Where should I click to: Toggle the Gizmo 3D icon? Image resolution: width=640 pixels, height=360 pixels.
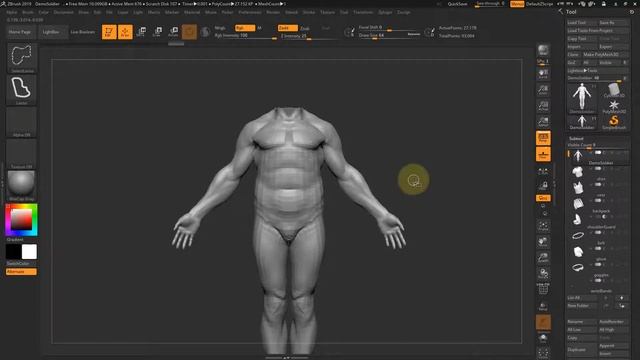pos(189,32)
